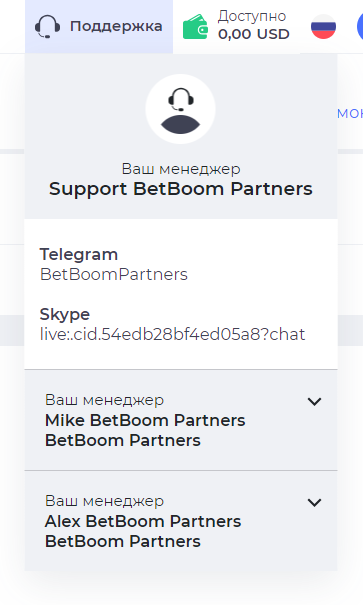Expand Mike BetBoom Partners chevron
Screen dimensions: 363x605
click(x=314, y=402)
